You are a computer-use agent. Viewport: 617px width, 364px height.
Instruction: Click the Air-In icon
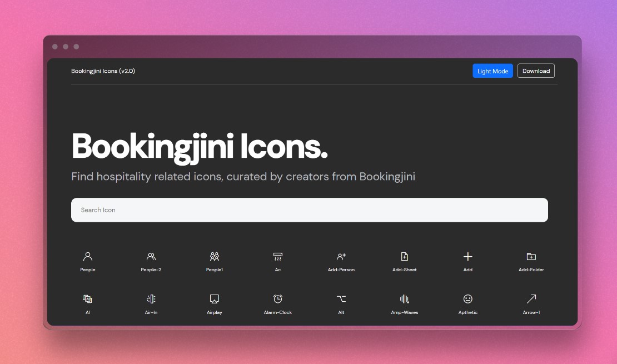tap(151, 299)
